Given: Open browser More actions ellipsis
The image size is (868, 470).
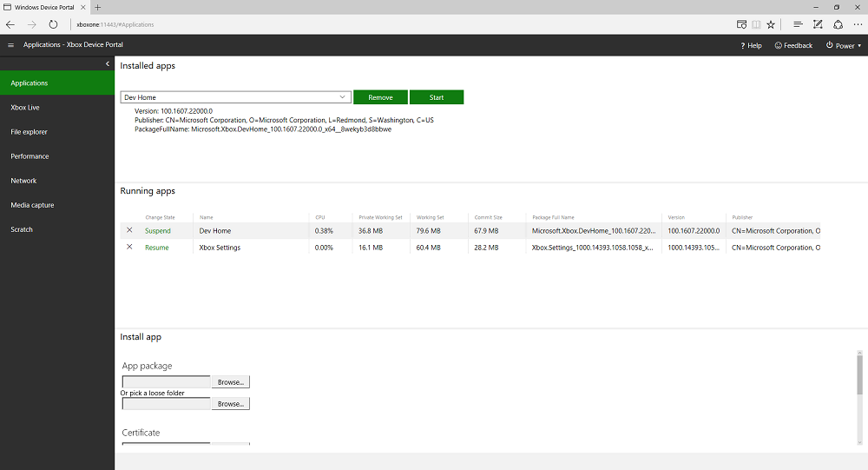Looking at the screenshot, I should (x=858, y=24).
